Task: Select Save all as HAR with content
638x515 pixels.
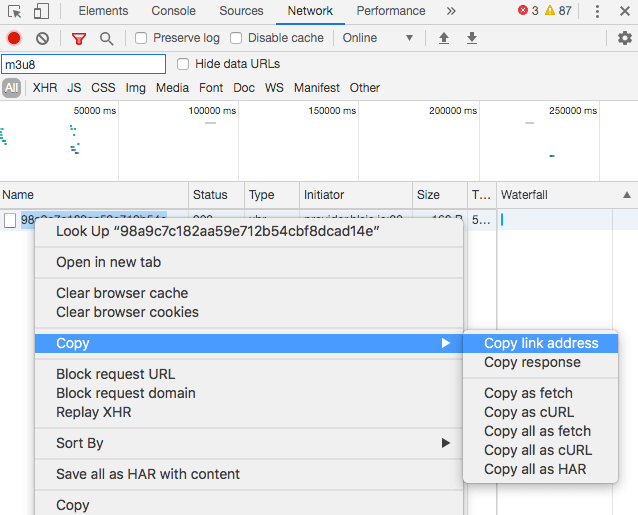Action: pyautogui.click(x=148, y=474)
